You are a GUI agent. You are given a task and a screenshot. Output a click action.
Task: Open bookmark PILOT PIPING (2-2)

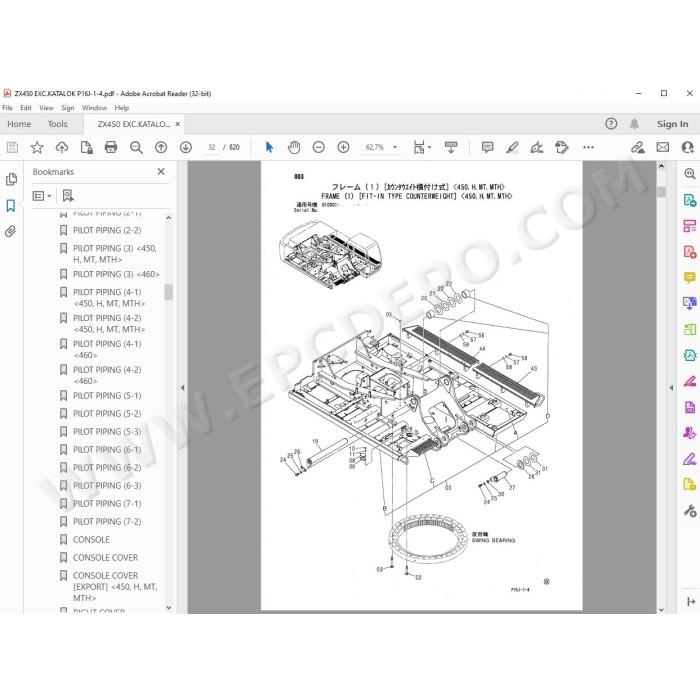pyautogui.click(x=107, y=230)
